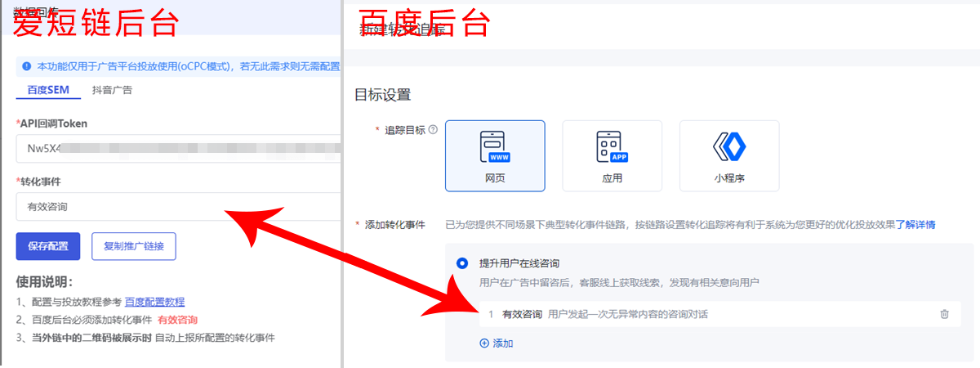
Task: Click the APP application icon
Action: [x=612, y=147]
